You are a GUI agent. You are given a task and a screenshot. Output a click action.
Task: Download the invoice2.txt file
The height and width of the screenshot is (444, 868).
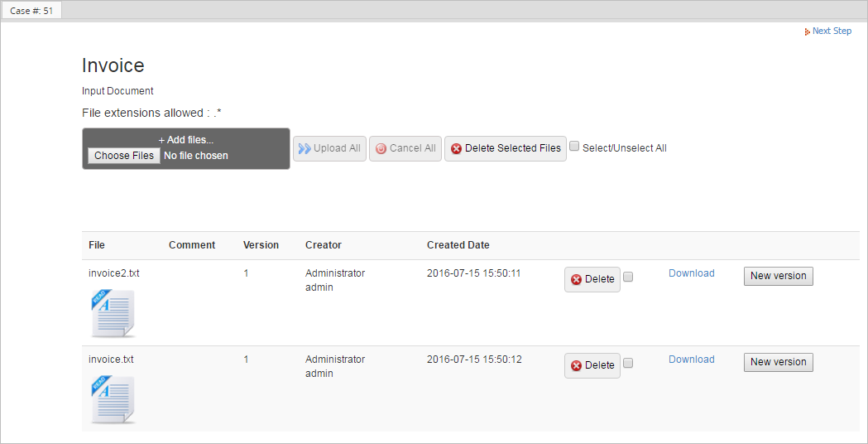click(691, 273)
